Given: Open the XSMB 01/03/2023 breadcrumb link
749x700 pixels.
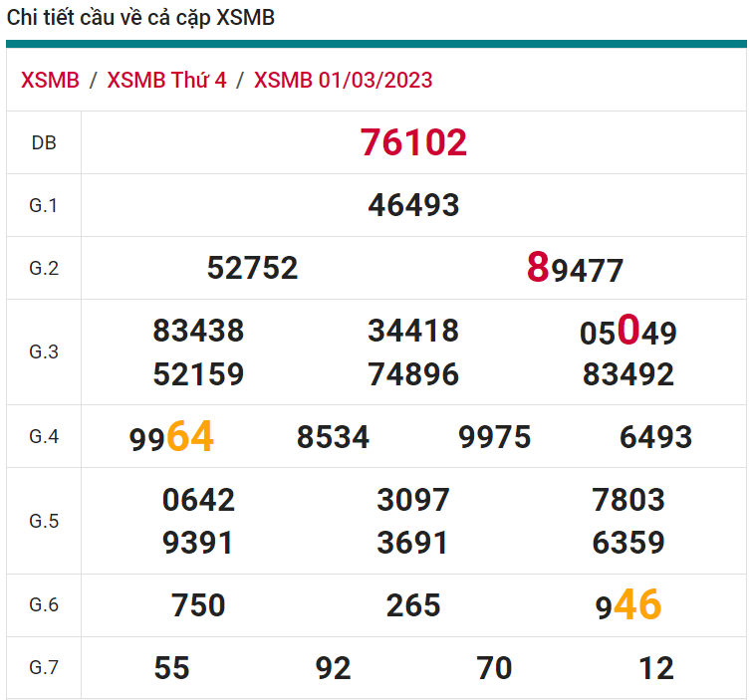Looking at the screenshot, I should (343, 81).
